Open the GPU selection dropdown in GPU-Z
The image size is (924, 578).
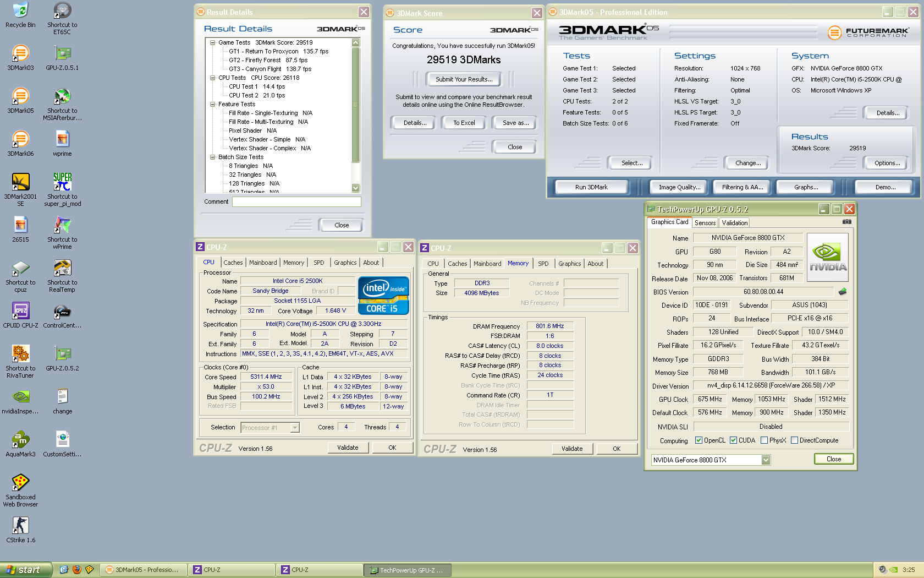pyautogui.click(x=766, y=460)
